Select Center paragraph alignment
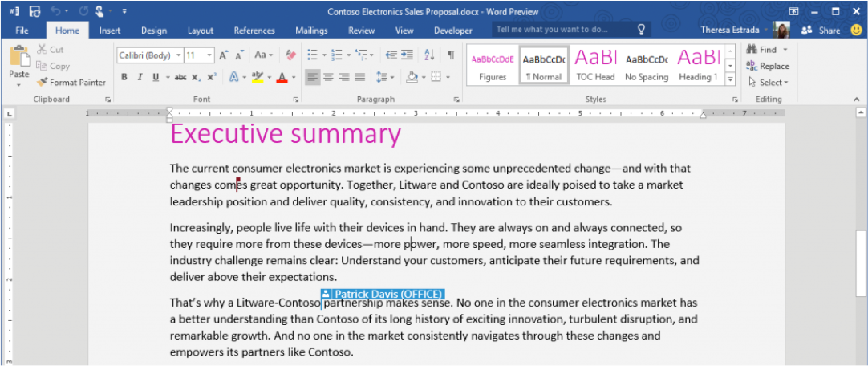This screenshot has width=868, height=366. [328, 78]
